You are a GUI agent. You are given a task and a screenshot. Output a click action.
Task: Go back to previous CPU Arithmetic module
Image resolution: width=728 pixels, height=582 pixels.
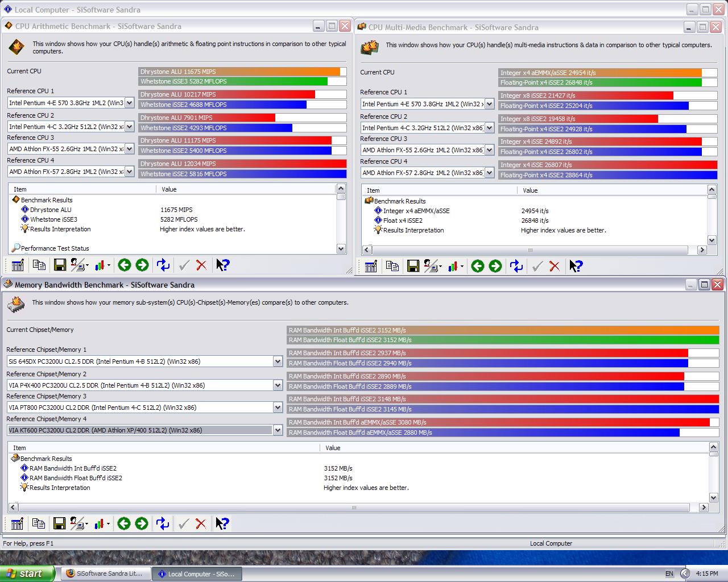(x=124, y=265)
